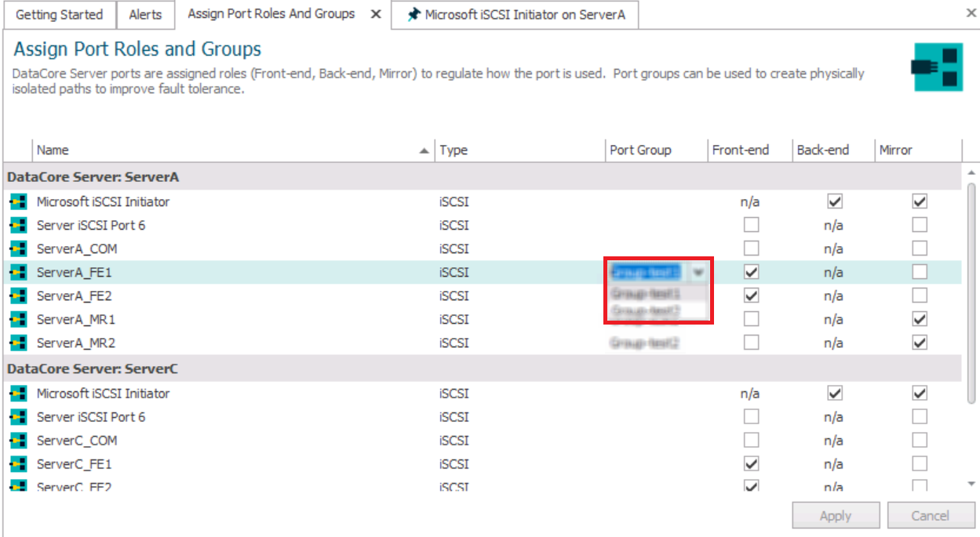Uncheck Back-end for ServerA Microsoft iSCSI Initiator
The width and height of the screenshot is (980, 537).
(835, 202)
